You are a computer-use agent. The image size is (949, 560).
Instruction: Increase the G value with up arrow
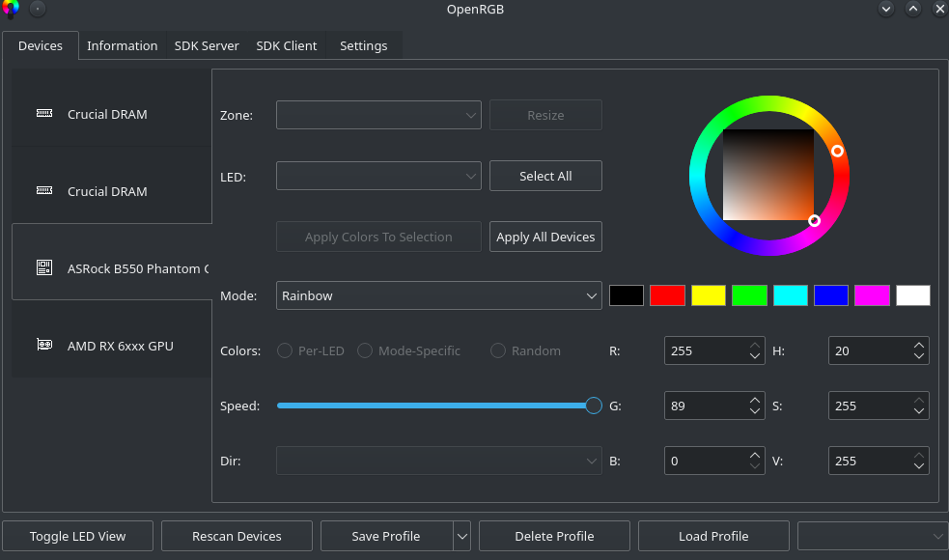coord(755,400)
